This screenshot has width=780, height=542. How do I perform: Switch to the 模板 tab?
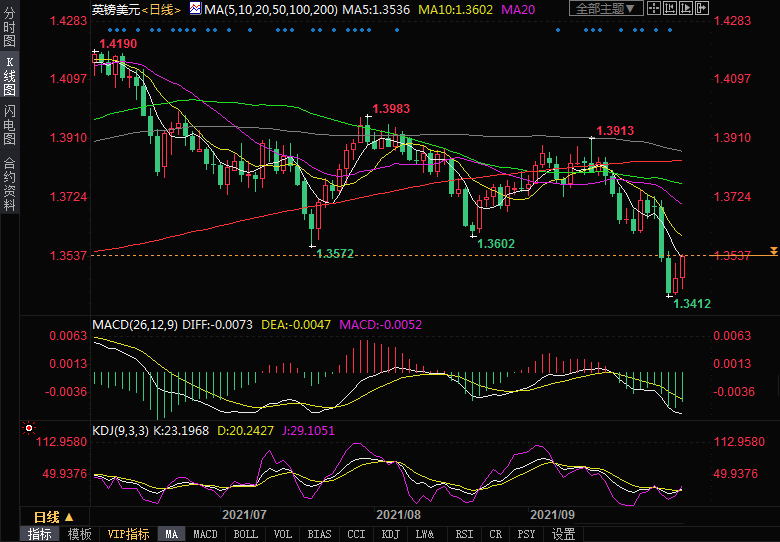[x=80, y=534]
